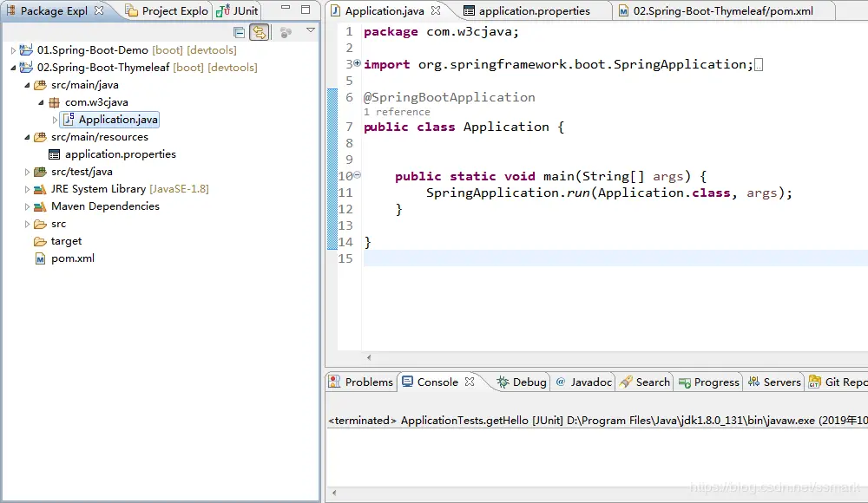Screen dimensions: 868x503
Task: Click editor horizontal scrollbar left arrow
Action: coord(369,357)
